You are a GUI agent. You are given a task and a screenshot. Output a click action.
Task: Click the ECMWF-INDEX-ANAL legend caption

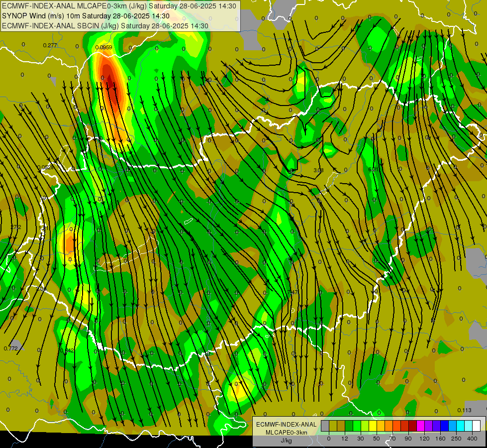click(286, 425)
